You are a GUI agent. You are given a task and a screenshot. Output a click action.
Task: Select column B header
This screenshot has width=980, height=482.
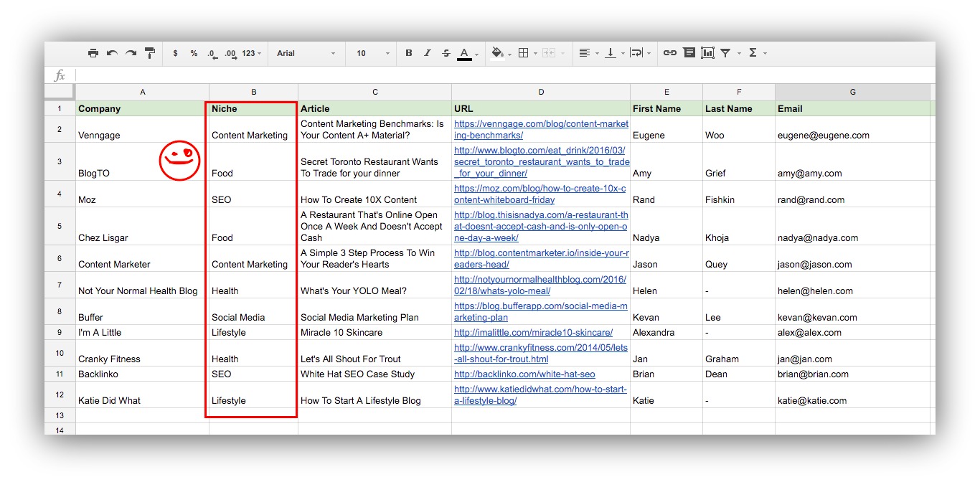point(253,93)
